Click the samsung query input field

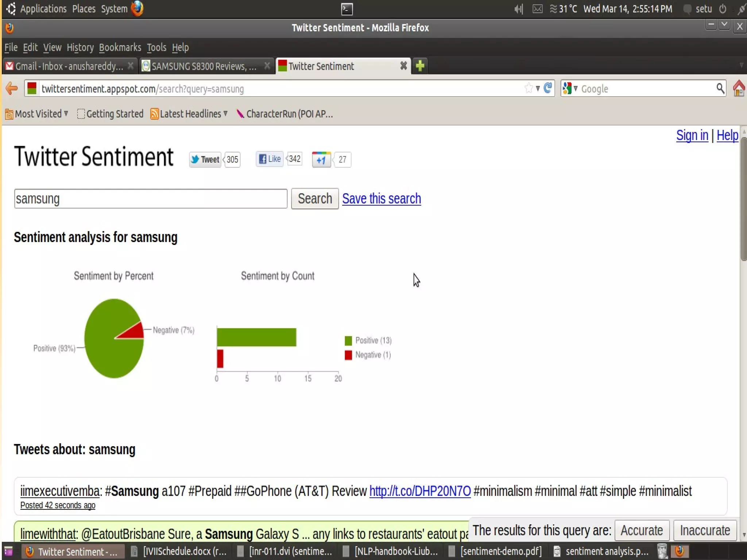pos(150,199)
